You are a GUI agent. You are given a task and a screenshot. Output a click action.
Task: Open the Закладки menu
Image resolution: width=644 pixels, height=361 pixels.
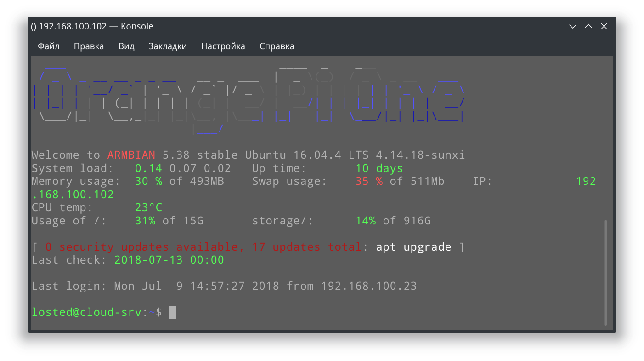pos(168,46)
